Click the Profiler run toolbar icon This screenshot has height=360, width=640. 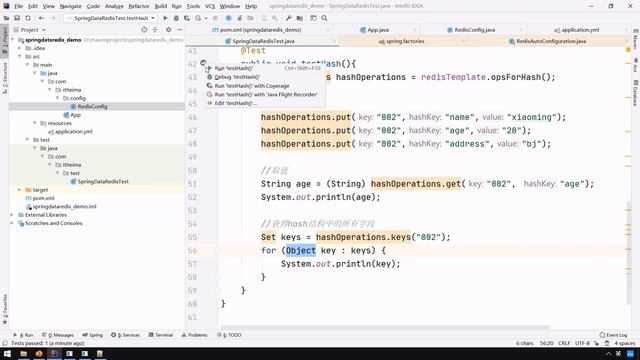[198, 18]
